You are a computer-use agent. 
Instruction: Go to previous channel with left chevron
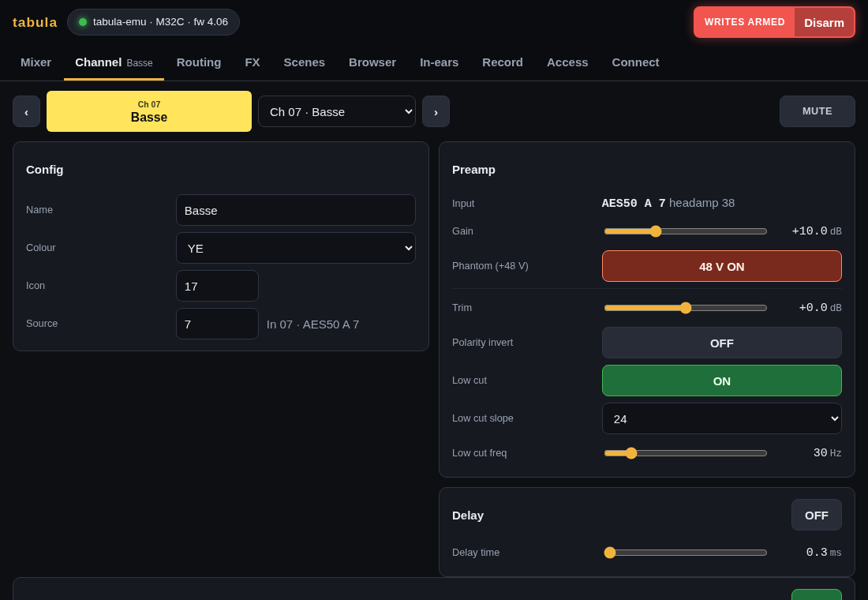tap(27, 111)
